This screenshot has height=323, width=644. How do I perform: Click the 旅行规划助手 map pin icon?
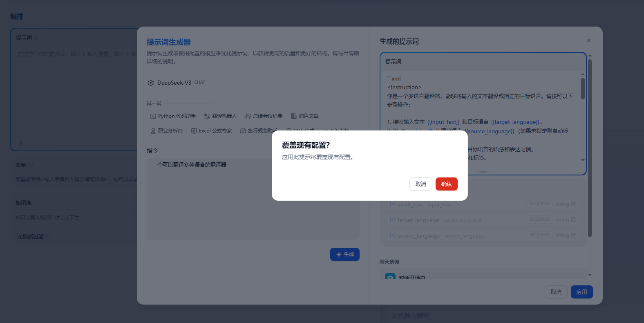coord(243,131)
